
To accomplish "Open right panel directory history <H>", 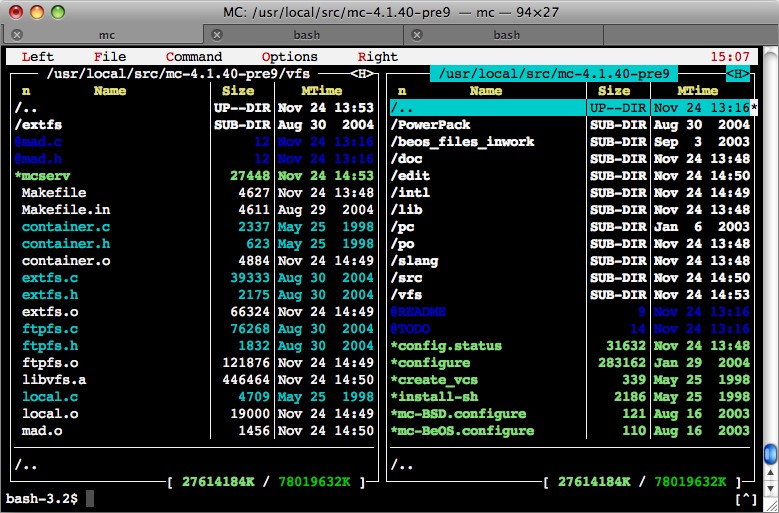I will click(738, 74).
